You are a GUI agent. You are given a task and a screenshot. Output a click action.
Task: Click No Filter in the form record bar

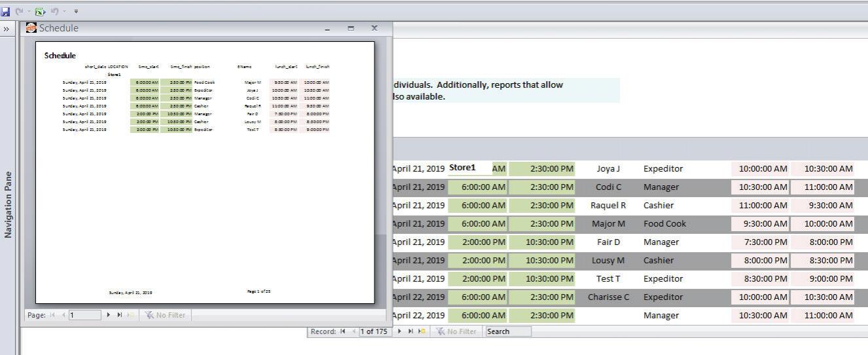click(457, 331)
